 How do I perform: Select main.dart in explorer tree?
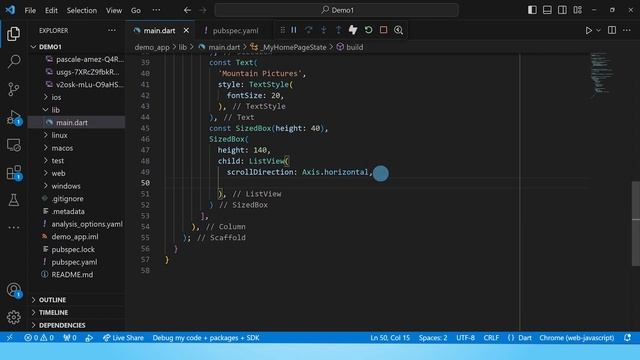pyautogui.click(x=72, y=122)
